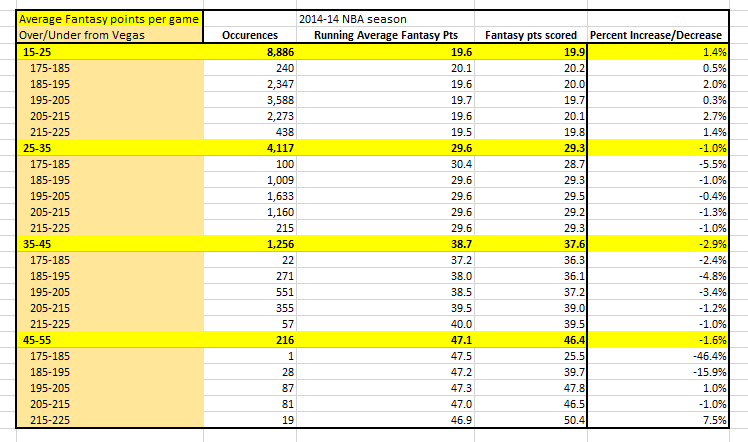Select the 'Average Fantasy points per game' cell
This screenshot has height=442, width=748.
109,19
